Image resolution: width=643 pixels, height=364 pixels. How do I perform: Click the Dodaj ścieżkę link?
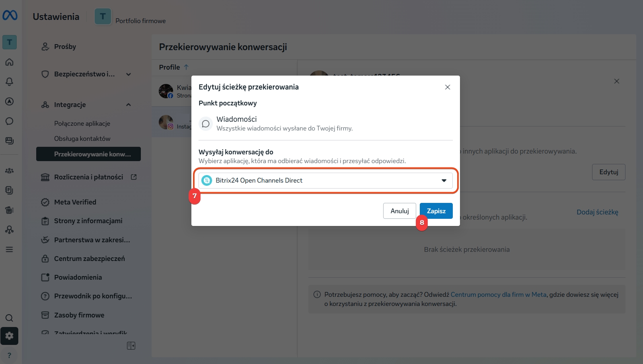pos(597,212)
